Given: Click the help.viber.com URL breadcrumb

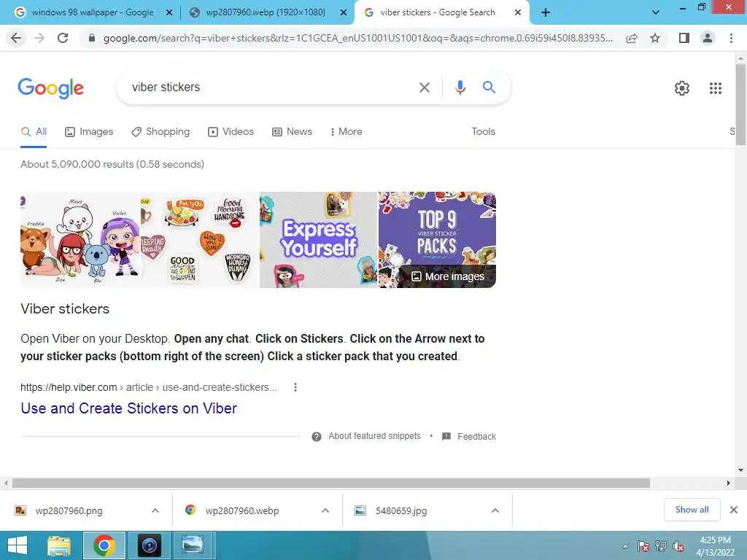Looking at the screenshot, I should tap(149, 388).
